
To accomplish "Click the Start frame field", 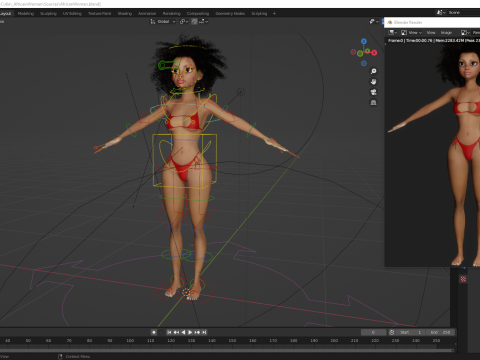I will click(x=411, y=332).
